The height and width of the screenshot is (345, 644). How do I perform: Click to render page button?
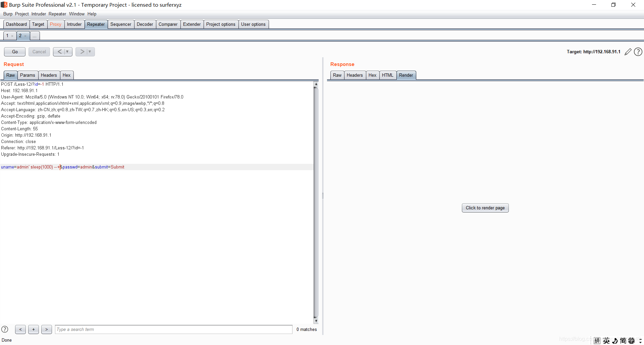[x=485, y=208]
